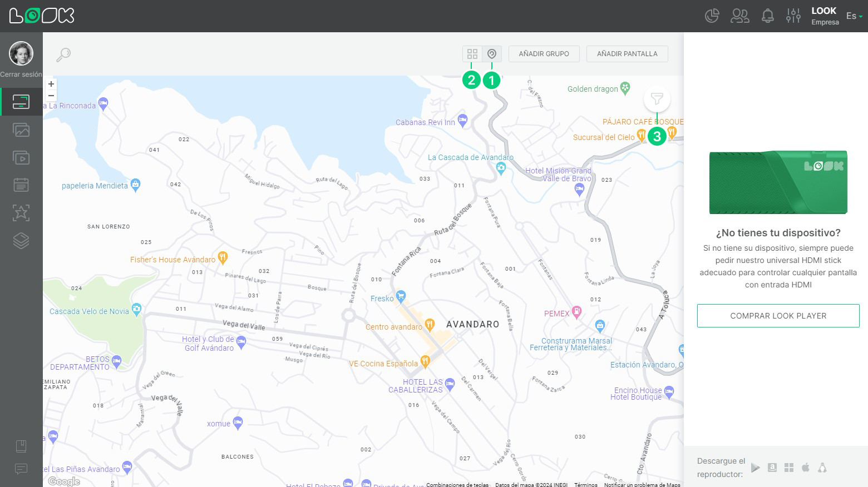Click the user avatar photo

tap(21, 53)
